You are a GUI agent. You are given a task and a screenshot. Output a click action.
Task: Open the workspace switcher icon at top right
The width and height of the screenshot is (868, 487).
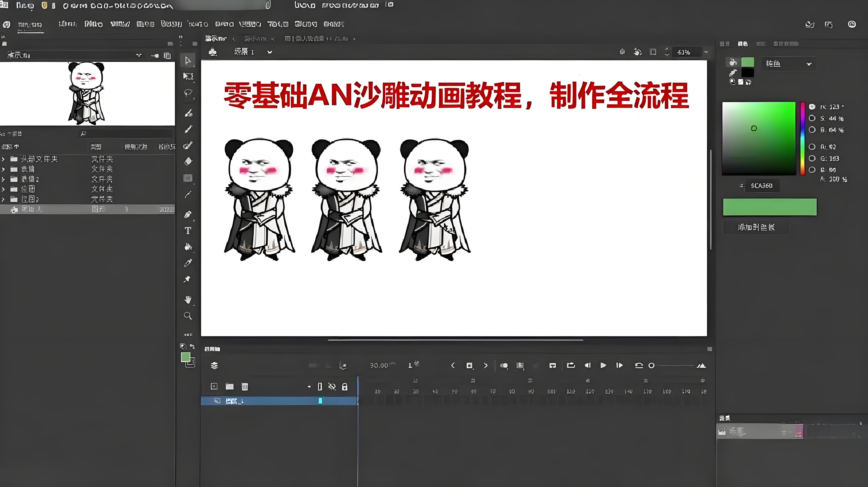coord(829,24)
